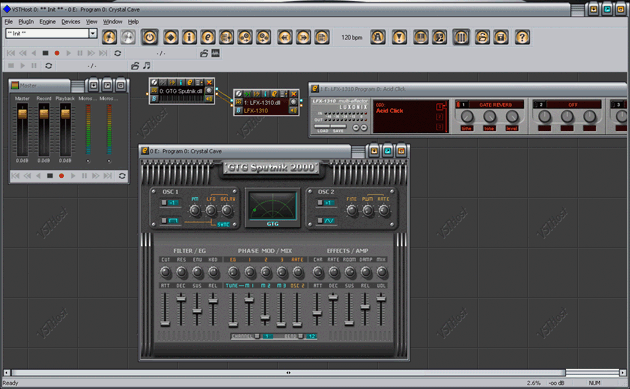Viewport: 630px width, 389px height.
Task: Click the LOAD button on LFX-1310
Action: [x=322, y=131]
